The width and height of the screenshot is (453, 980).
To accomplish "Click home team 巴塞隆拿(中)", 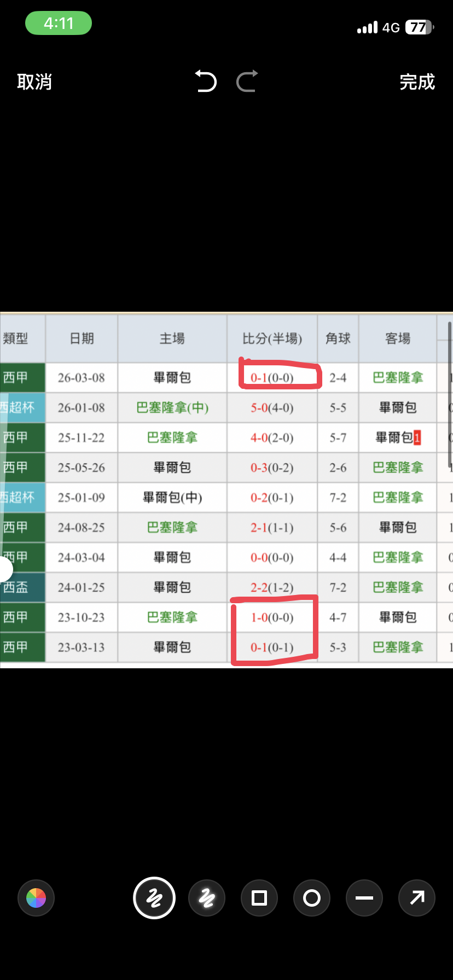I will (x=172, y=408).
